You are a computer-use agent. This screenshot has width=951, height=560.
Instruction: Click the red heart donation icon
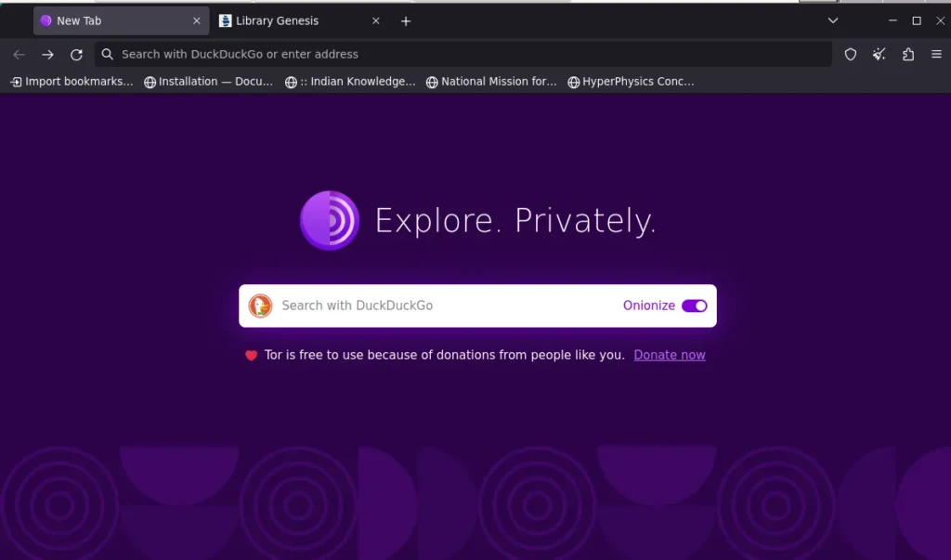click(x=251, y=356)
